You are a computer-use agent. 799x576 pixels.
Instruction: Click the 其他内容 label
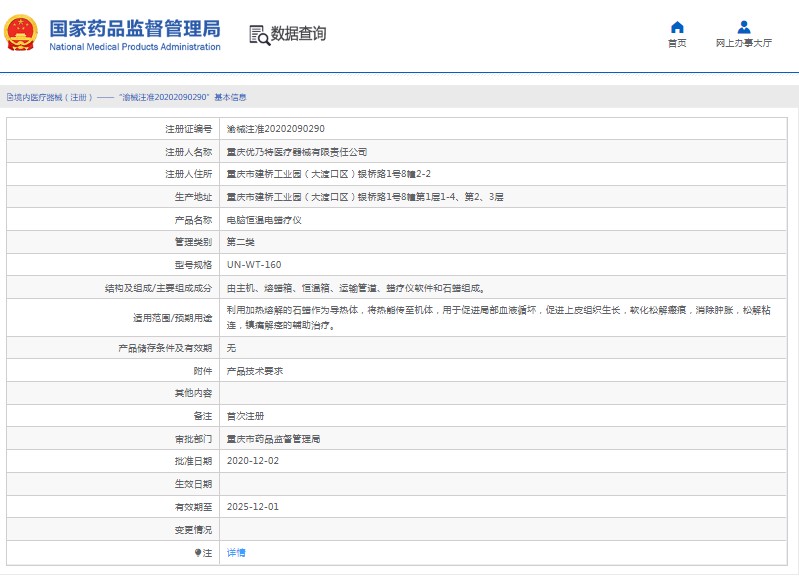[x=193, y=393]
